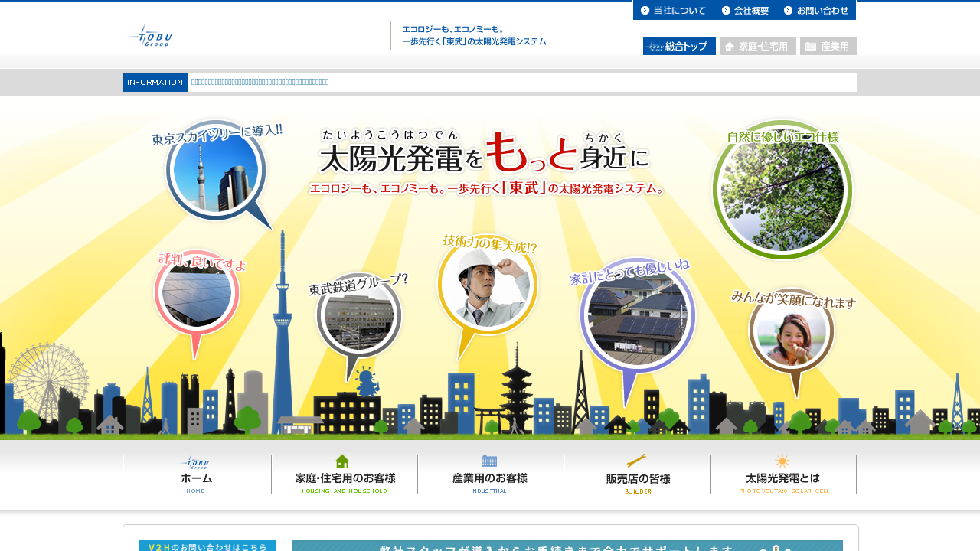Click the information news ticker link
The image size is (980, 551).
point(260,82)
